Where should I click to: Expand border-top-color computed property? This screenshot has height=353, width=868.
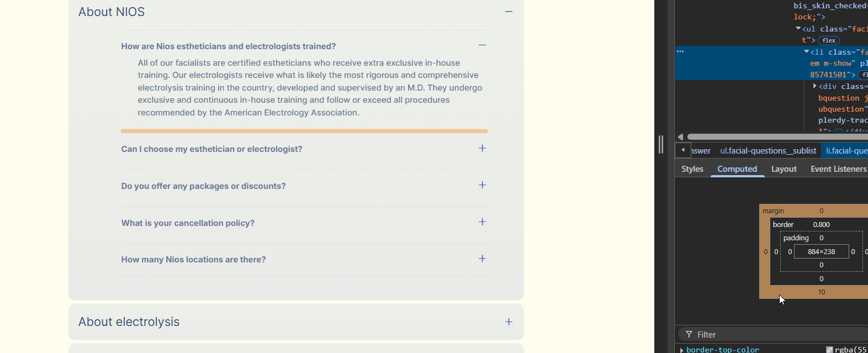[x=682, y=350]
